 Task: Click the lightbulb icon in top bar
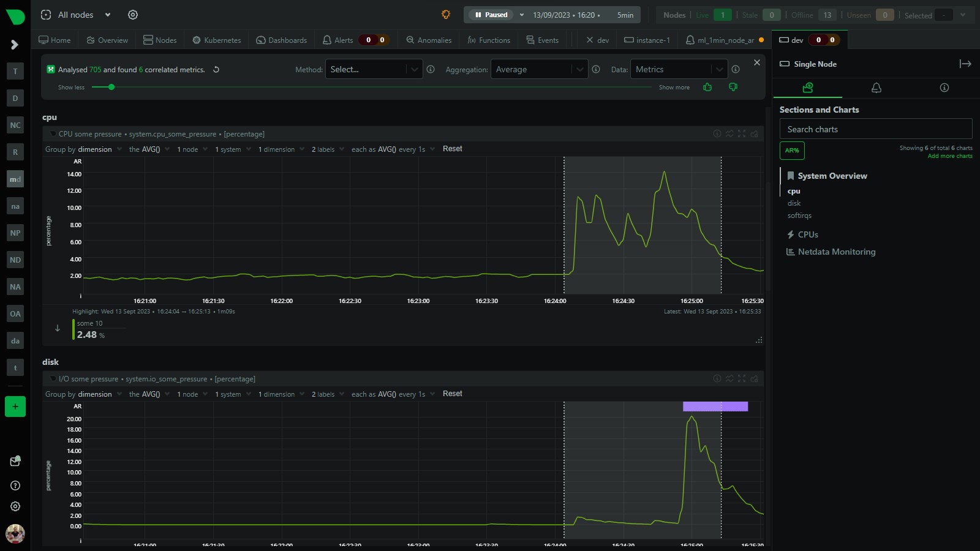446,15
